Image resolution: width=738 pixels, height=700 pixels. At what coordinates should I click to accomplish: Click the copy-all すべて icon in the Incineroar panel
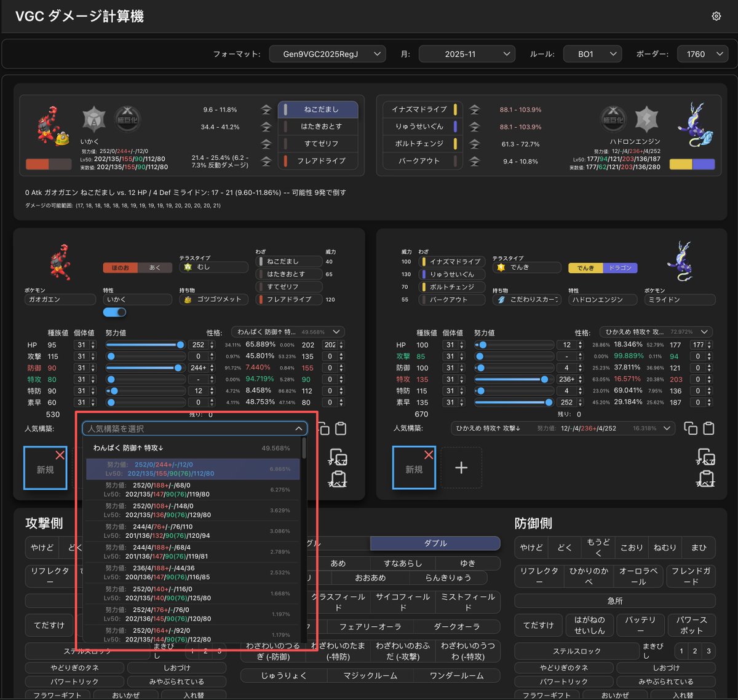tap(338, 458)
